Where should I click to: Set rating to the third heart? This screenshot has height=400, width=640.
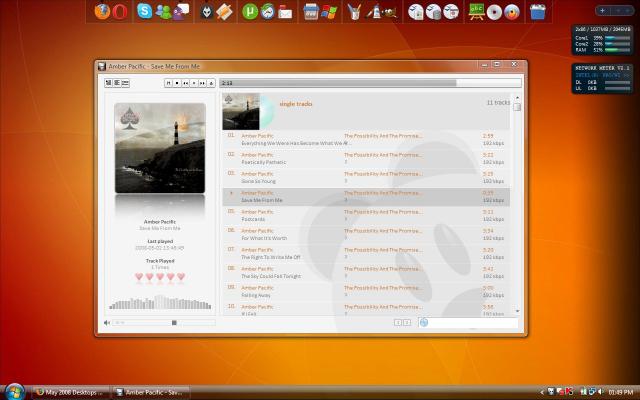160,277
